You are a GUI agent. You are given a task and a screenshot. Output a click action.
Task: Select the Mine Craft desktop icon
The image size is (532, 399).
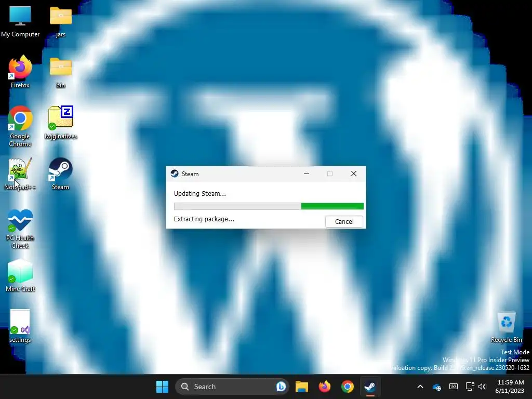[20, 275]
